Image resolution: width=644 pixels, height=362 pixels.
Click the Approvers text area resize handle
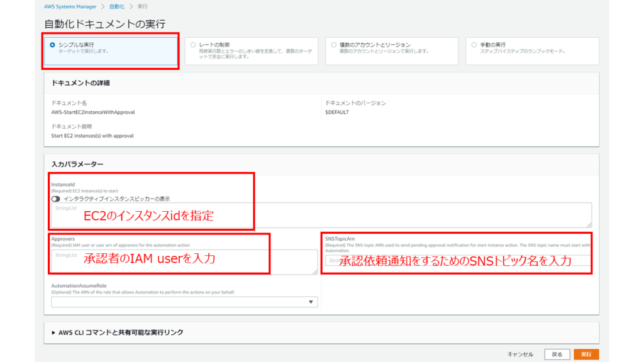click(314, 271)
